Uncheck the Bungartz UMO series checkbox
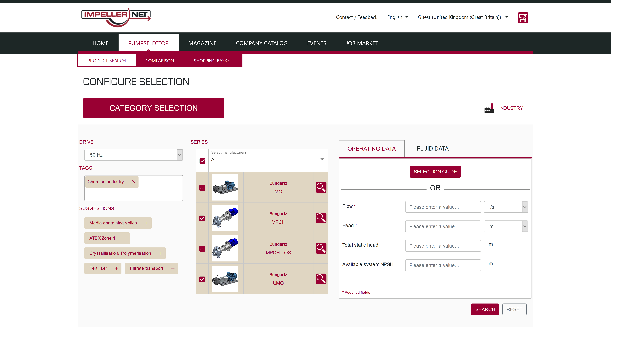The height and width of the screenshot is (364, 617). (202, 279)
